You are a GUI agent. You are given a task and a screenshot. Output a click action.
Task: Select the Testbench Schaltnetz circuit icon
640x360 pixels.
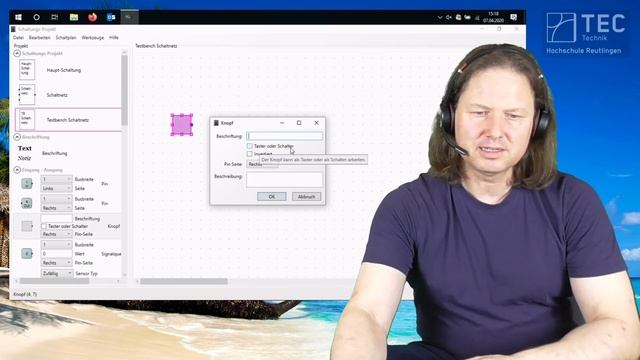pyautogui.click(x=27, y=120)
